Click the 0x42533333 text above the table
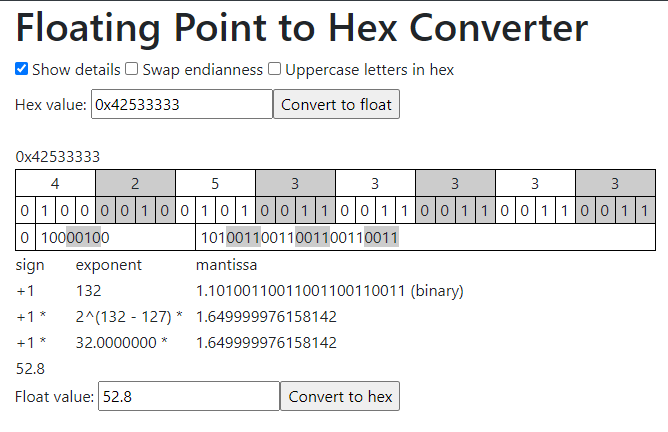This screenshot has height=432, width=668. [x=57, y=157]
